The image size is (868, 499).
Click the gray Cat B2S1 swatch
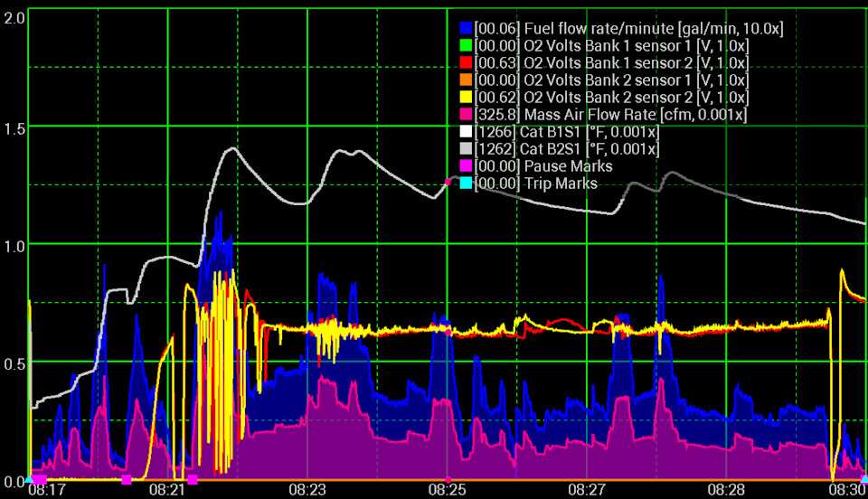[x=467, y=148]
